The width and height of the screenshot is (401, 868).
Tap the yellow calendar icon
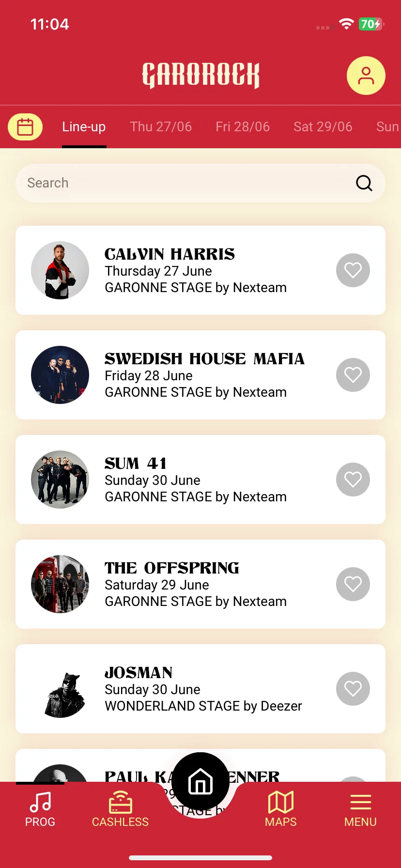coord(25,127)
